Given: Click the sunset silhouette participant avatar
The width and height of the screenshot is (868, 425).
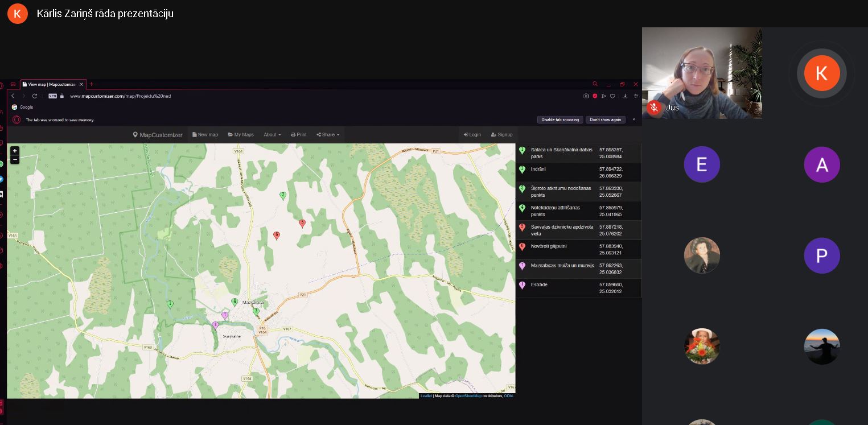Looking at the screenshot, I should click(x=822, y=346).
